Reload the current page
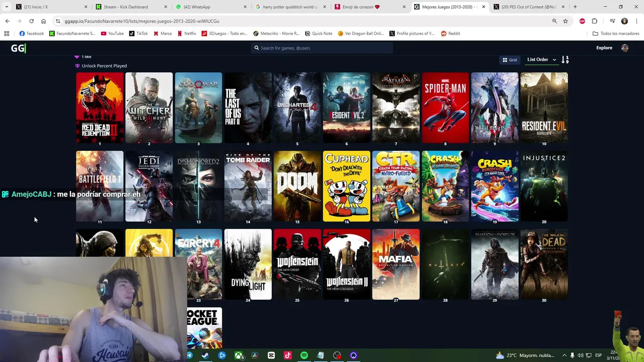 31,21
